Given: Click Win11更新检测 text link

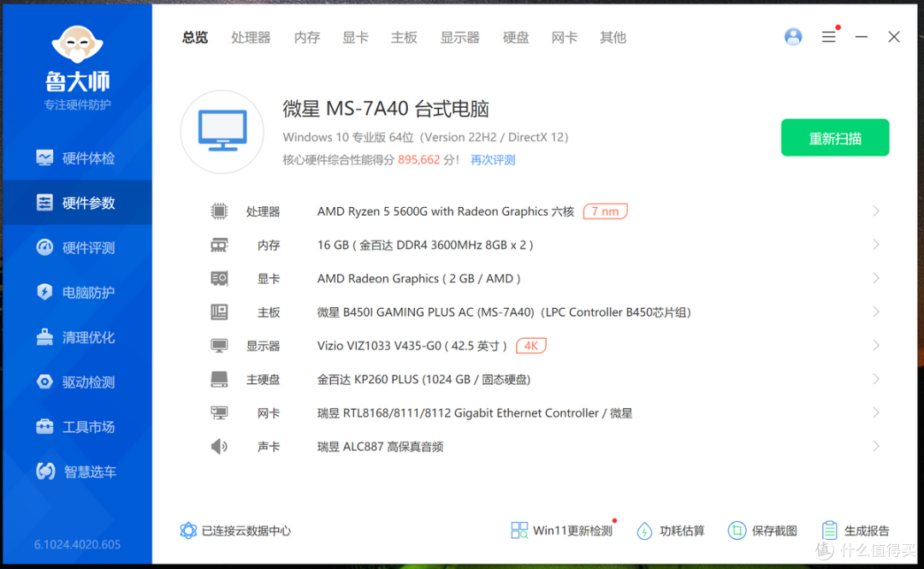Looking at the screenshot, I should pyautogui.click(x=572, y=530).
